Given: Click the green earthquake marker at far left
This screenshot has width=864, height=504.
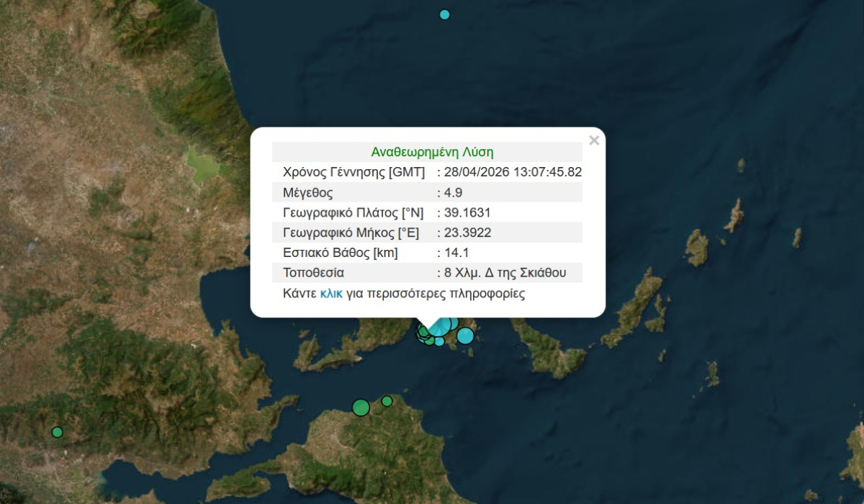Looking at the screenshot, I should point(57,432).
